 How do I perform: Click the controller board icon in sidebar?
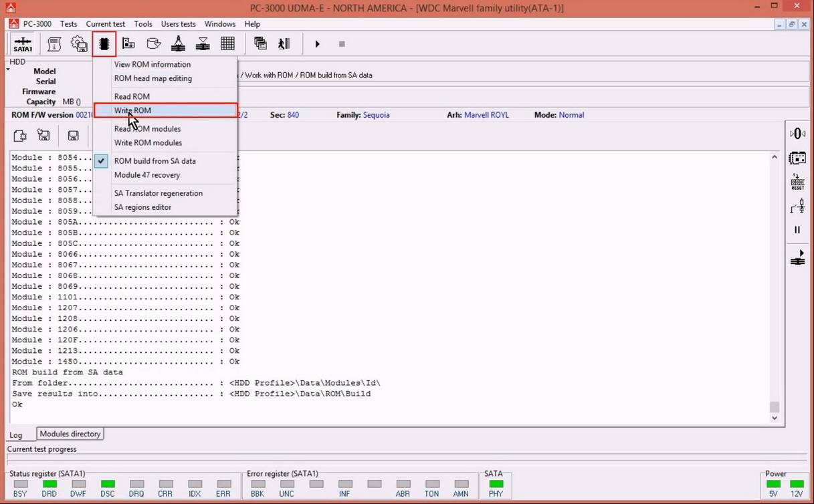point(797,158)
